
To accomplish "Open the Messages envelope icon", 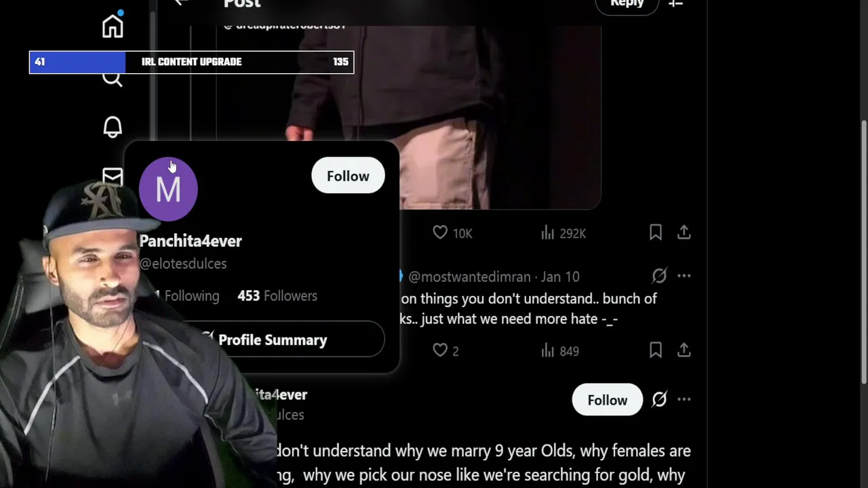I will tap(113, 176).
